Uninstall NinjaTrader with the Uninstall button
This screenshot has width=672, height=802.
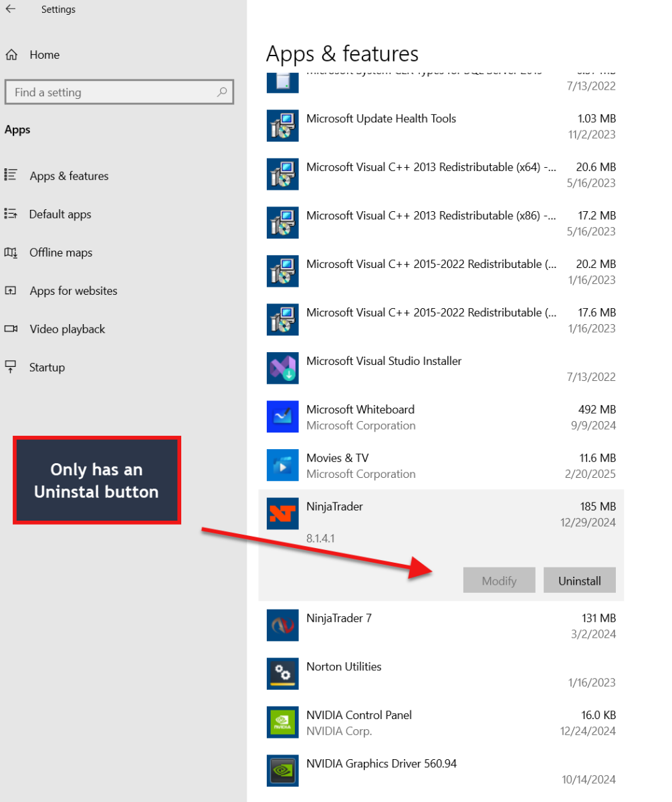(x=580, y=580)
